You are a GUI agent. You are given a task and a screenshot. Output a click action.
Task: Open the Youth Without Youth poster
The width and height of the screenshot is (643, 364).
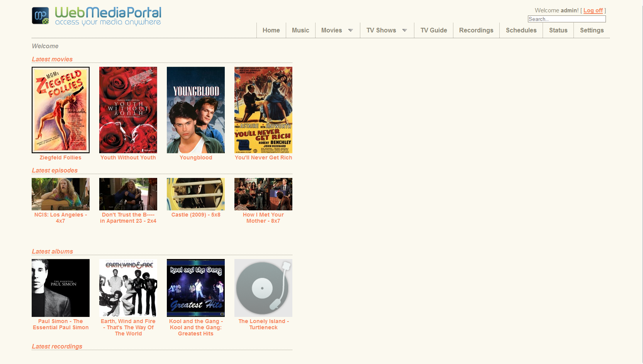click(x=128, y=110)
